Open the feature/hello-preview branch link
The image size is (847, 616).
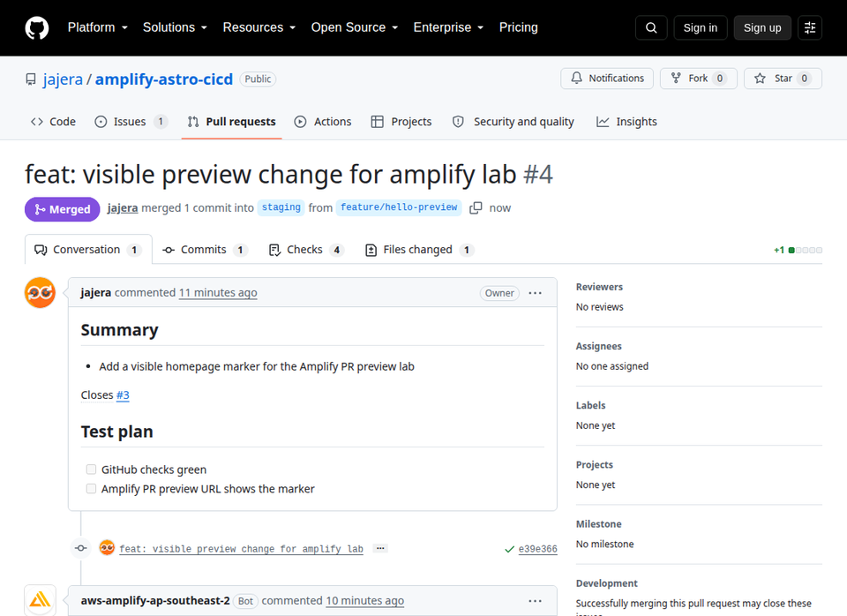399,207
